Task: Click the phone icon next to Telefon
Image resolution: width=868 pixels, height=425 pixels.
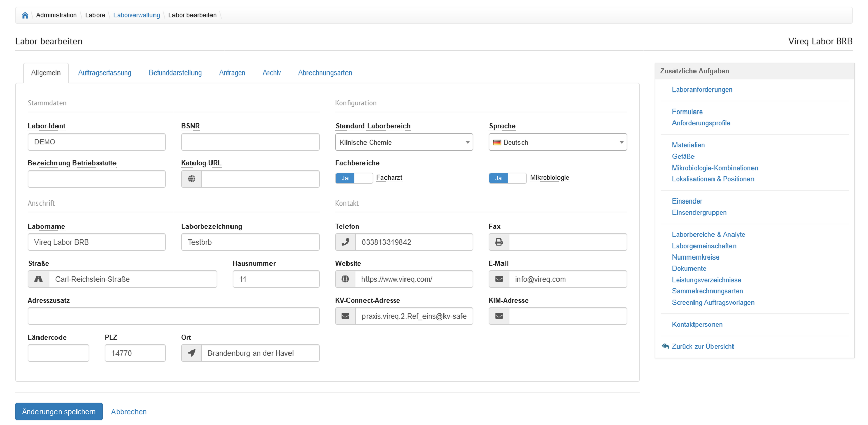Action: (345, 242)
